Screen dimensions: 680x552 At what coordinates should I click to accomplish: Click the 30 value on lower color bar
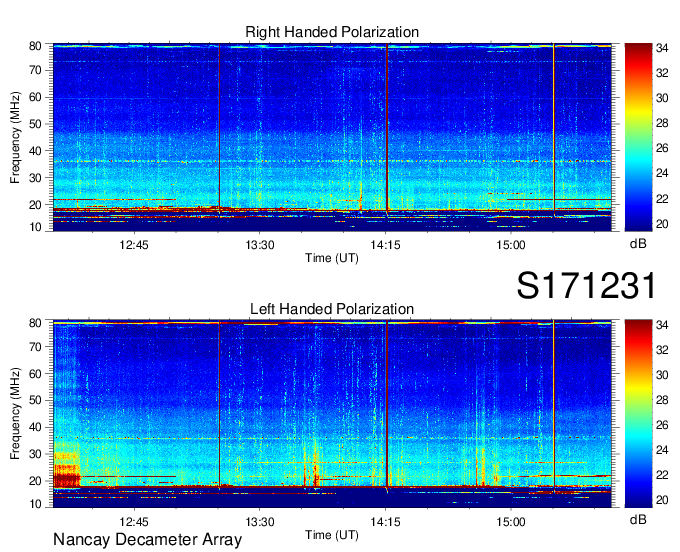[662, 375]
